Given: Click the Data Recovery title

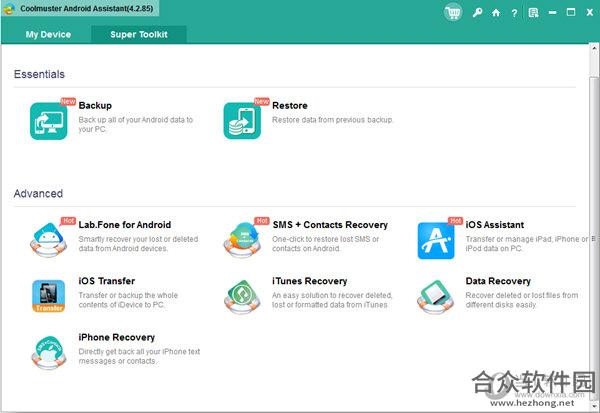Looking at the screenshot, I should [498, 281].
